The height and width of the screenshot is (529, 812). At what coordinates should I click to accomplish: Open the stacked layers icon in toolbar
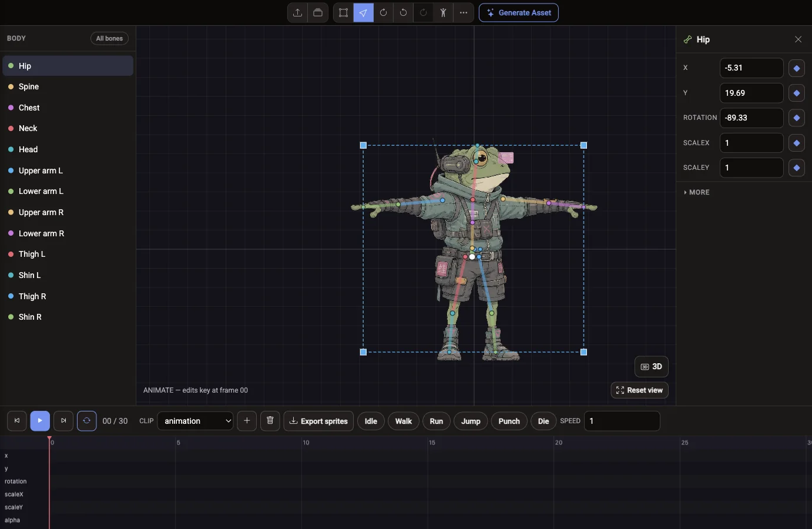click(318, 12)
